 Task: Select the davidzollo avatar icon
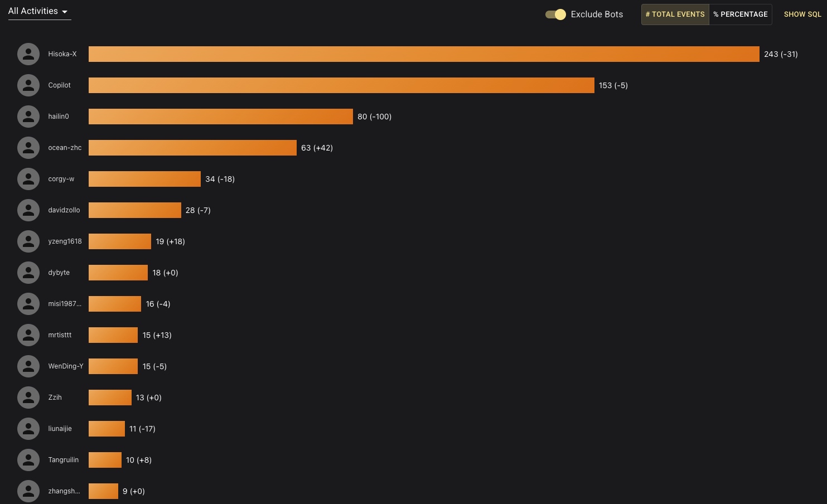pyautogui.click(x=28, y=210)
